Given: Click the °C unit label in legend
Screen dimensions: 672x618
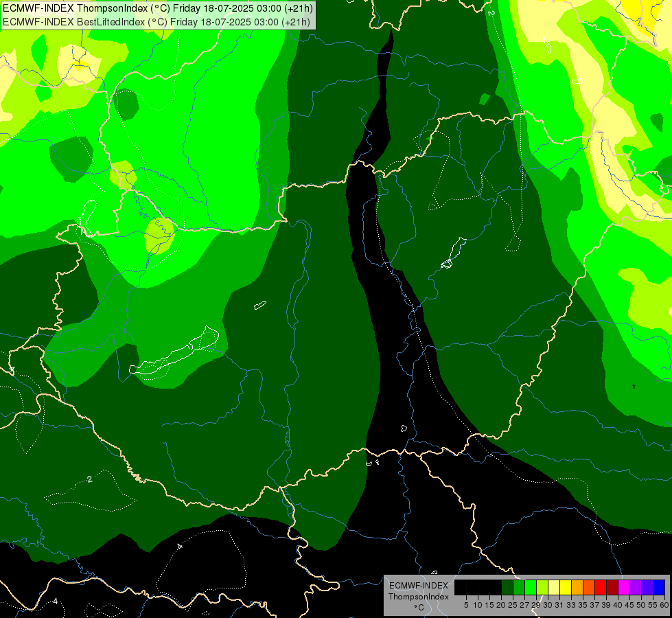Looking at the screenshot, I should pyautogui.click(x=419, y=608).
